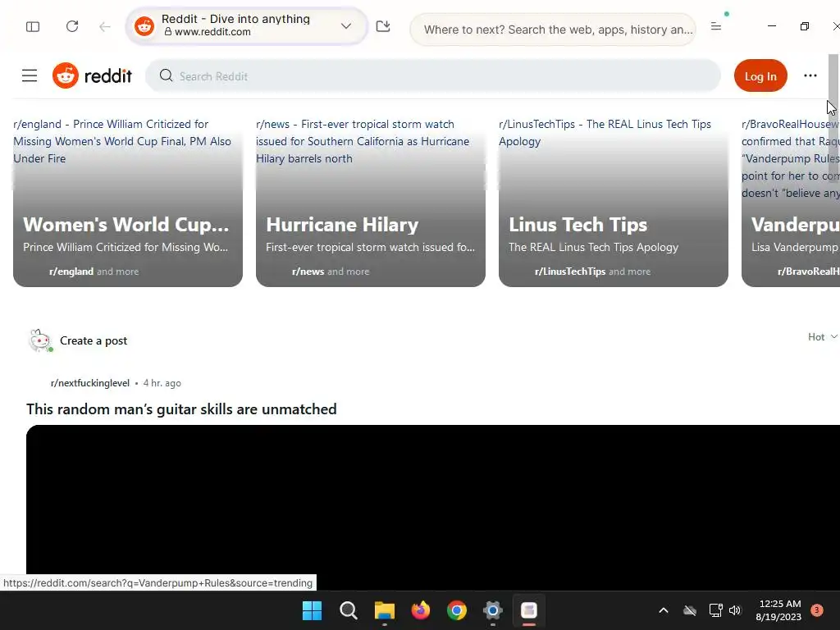Open network status tray icon

715,610
